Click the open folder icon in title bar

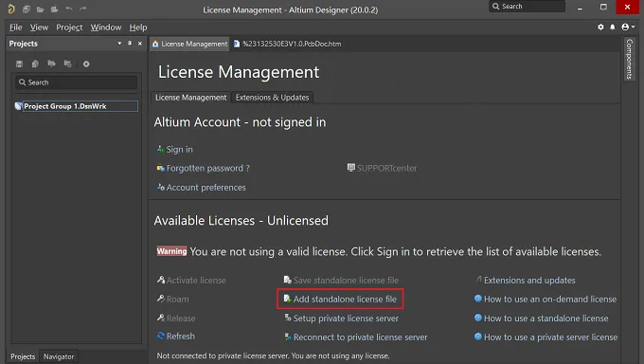pos(40,9)
